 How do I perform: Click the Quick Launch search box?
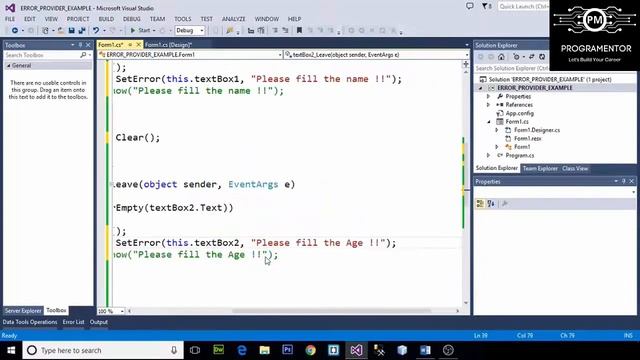pos(523,7)
